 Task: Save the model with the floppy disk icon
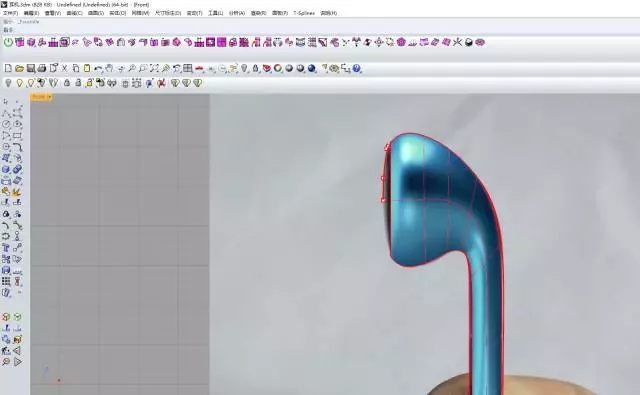point(31,69)
